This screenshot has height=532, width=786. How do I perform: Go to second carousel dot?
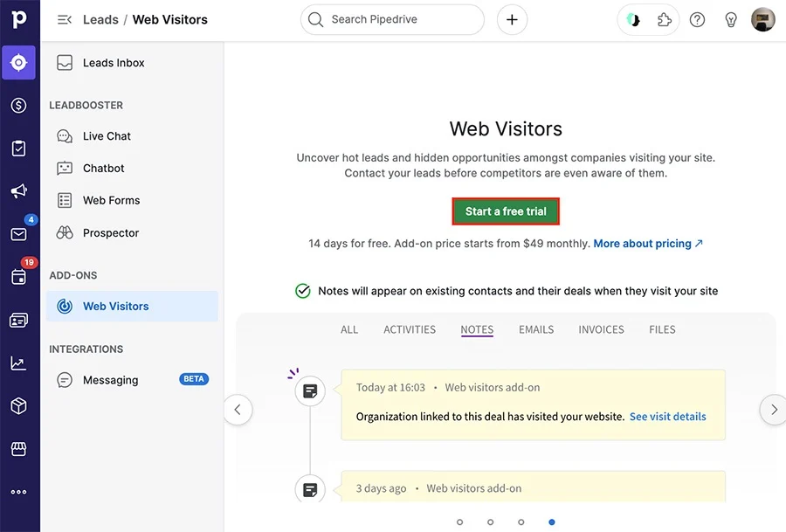tap(490, 522)
